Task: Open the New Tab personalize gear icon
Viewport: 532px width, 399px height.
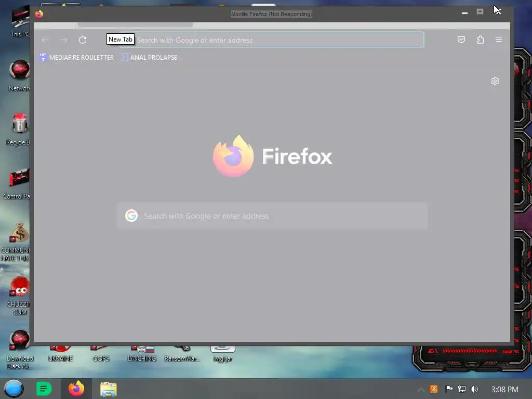Action: [495, 81]
